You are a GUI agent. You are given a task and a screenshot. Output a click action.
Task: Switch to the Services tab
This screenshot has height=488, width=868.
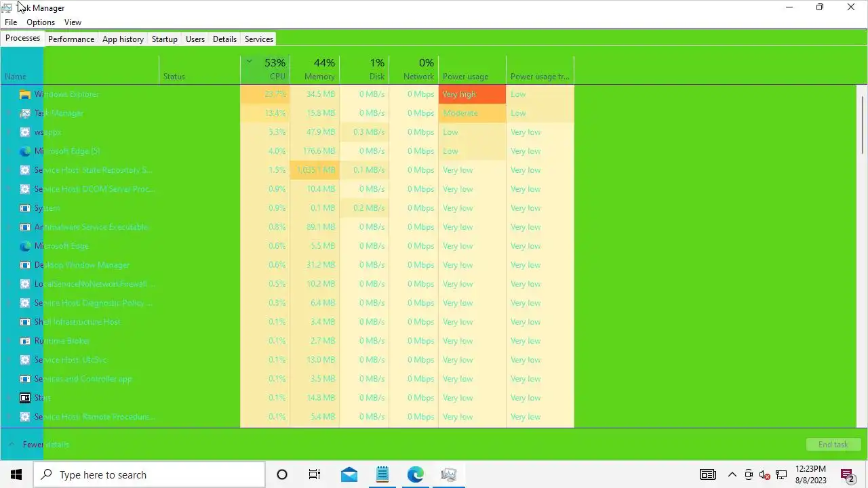coord(259,39)
